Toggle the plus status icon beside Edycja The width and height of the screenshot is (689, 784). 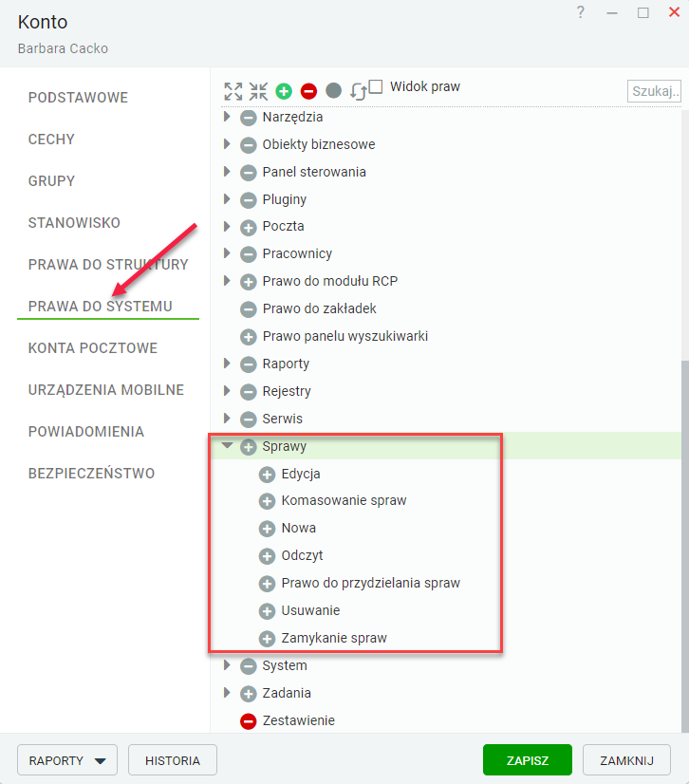coord(267,475)
